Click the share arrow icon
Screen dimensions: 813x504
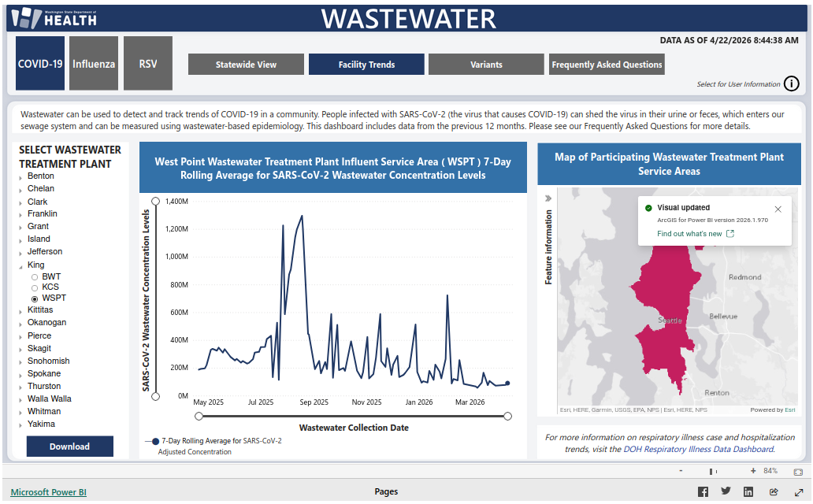point(774,492)
